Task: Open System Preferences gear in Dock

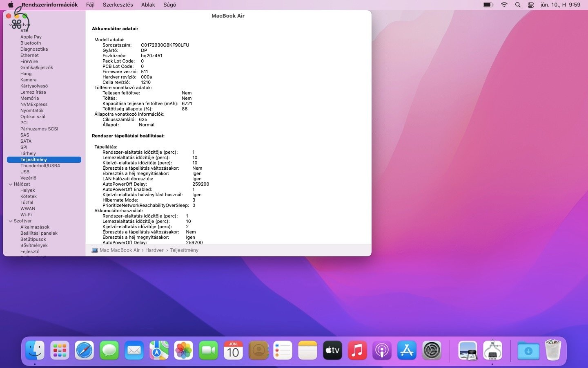Action: pos(432,350)
